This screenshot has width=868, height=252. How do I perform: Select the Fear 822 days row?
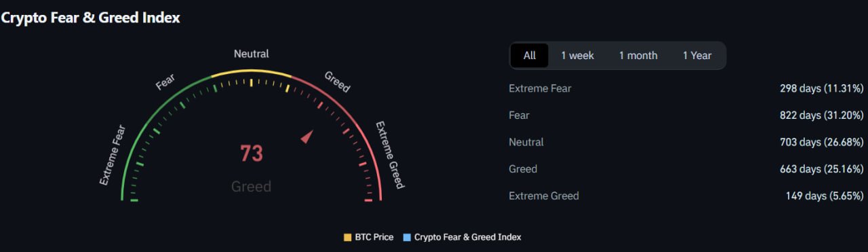pos(686,115)
